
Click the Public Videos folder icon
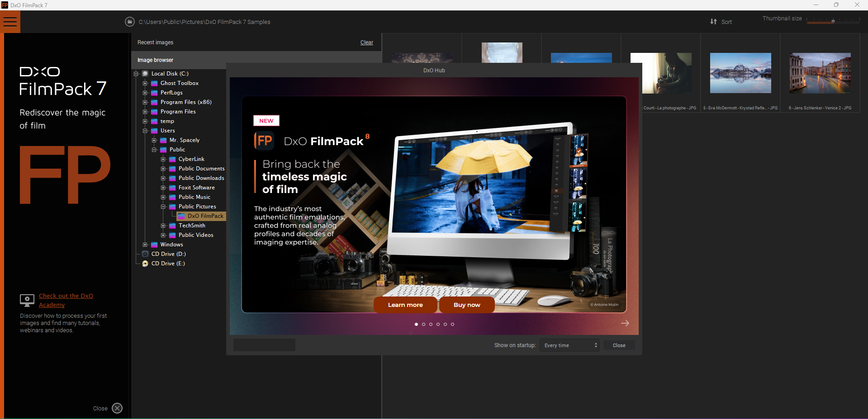coord(172,235)
